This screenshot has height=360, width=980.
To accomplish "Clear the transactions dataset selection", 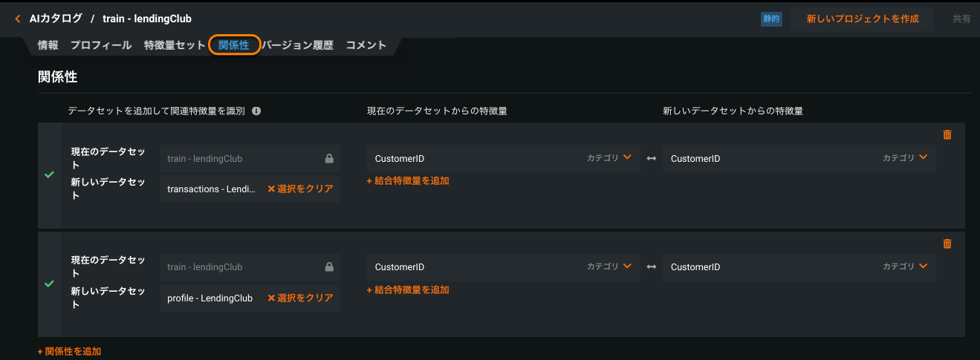I will [300, 189].
